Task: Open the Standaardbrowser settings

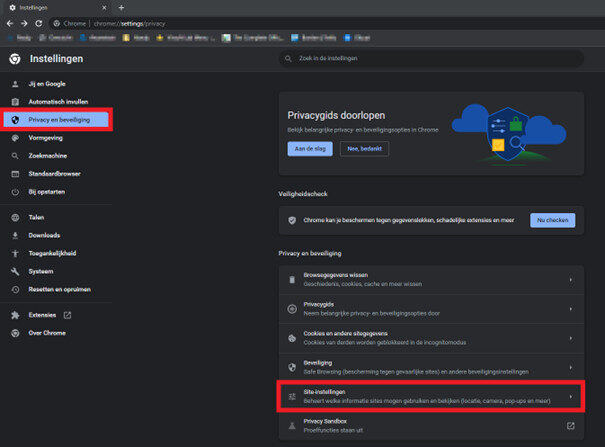Action: tap(56, 174)
